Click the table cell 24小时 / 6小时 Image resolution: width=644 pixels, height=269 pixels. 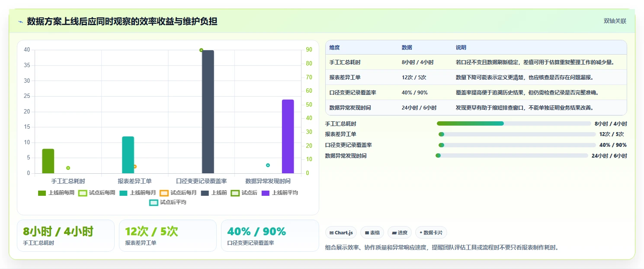pyautogui.click(x=419, y=108)
